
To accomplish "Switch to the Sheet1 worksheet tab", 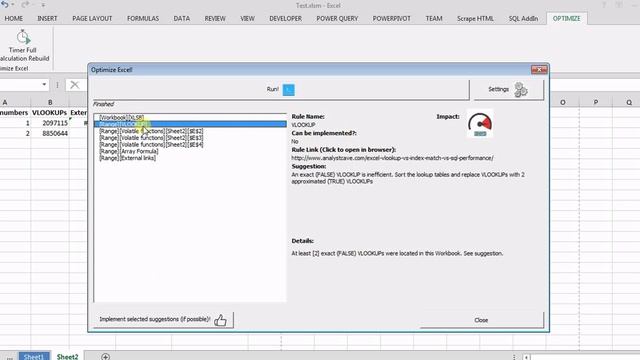I will [34, 356].
